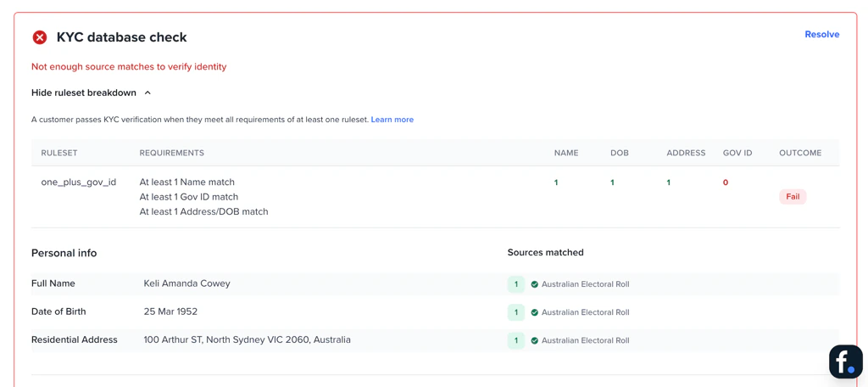Click the Fail outcome badge
The height and width of the screenshot is (387, 868).
793,197
